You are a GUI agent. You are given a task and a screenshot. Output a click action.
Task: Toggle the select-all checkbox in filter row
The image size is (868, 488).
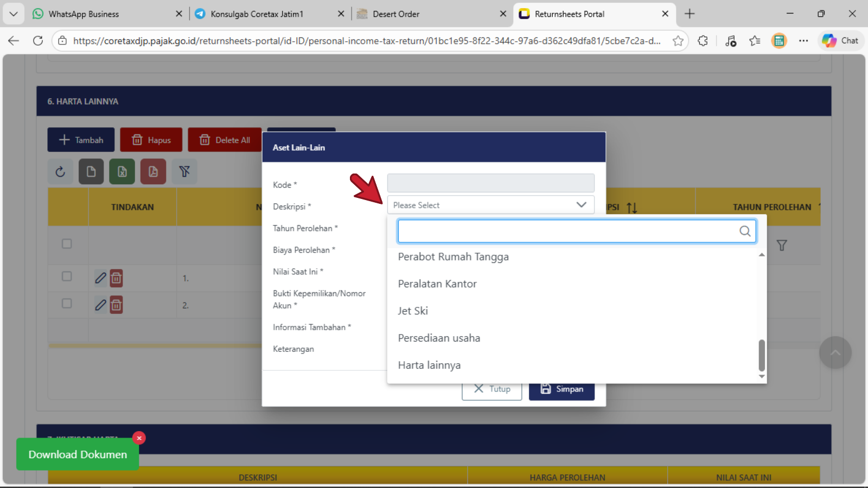67,244
